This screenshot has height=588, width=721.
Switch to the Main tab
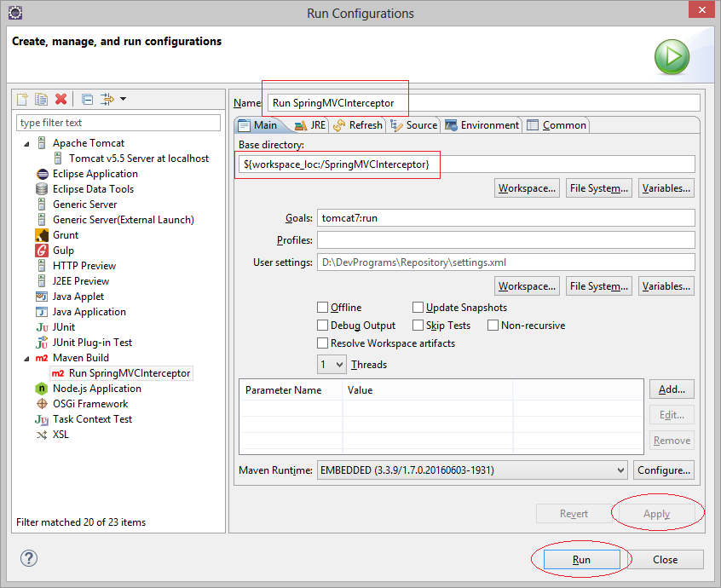[259, 125]
